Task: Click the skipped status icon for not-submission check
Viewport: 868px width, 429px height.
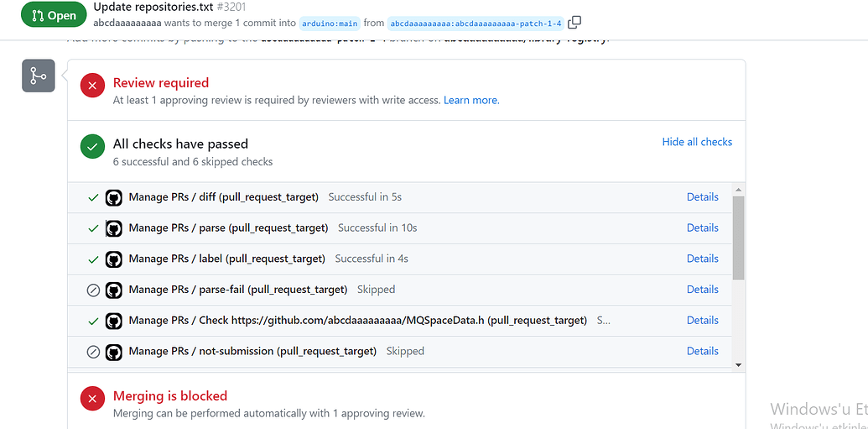Action: point(94,352)
